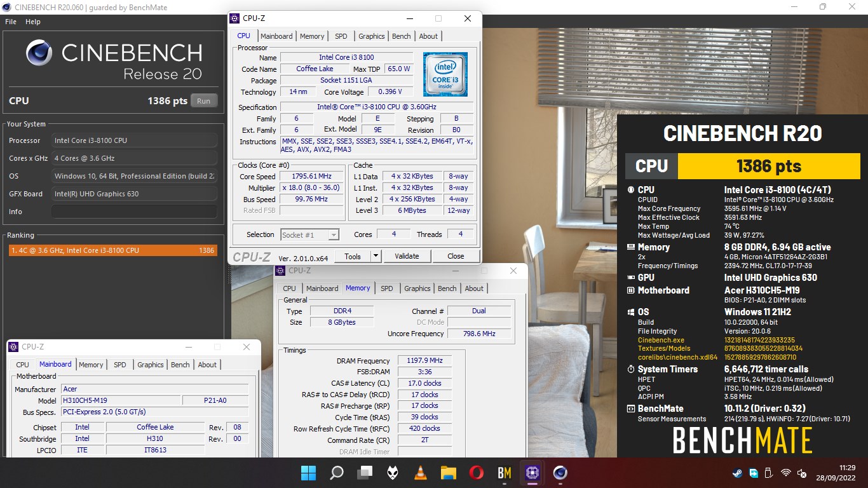Click the title icon of the Memory CPU-Z window
868x488 pixels.
[280, 271]
